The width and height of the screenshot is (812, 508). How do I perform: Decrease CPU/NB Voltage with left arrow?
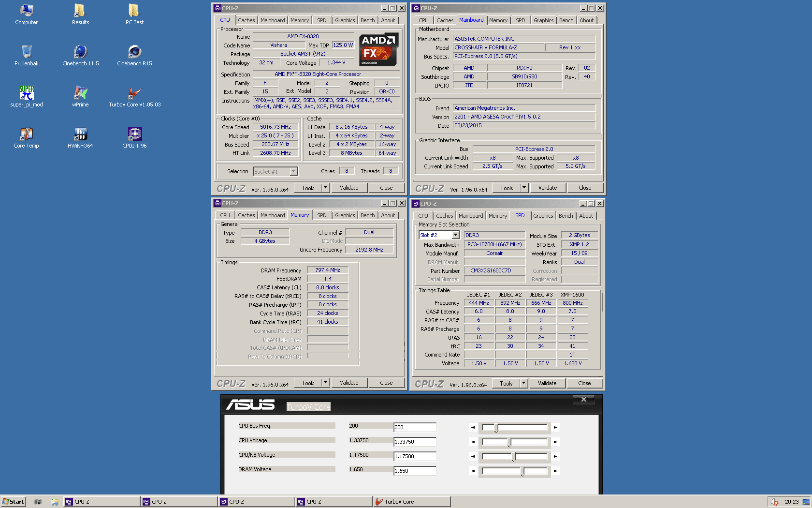click(473, 456)
